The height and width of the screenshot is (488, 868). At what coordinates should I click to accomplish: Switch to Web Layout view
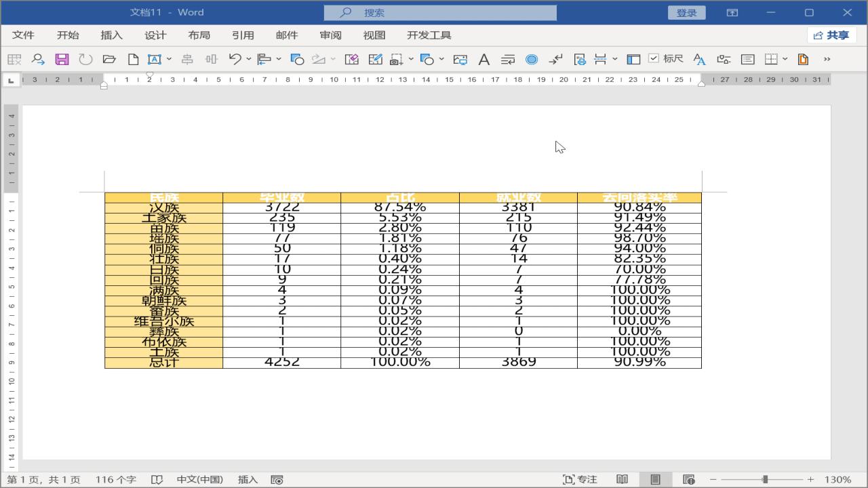pos(688,480)
